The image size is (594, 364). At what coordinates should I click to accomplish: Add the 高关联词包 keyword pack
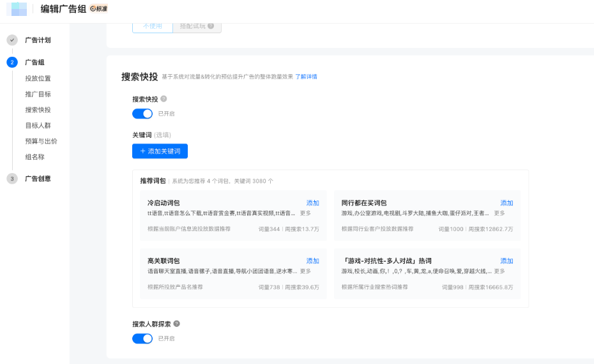coord(312,261)
